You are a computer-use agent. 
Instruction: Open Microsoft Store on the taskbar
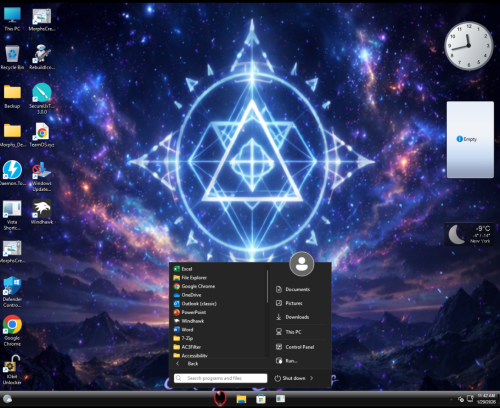(x=261, y=399)
